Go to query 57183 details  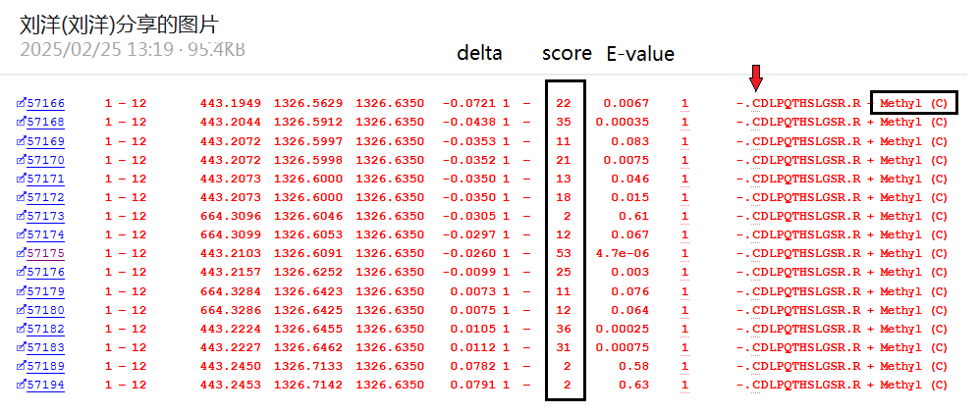click(x=45, y=347)
